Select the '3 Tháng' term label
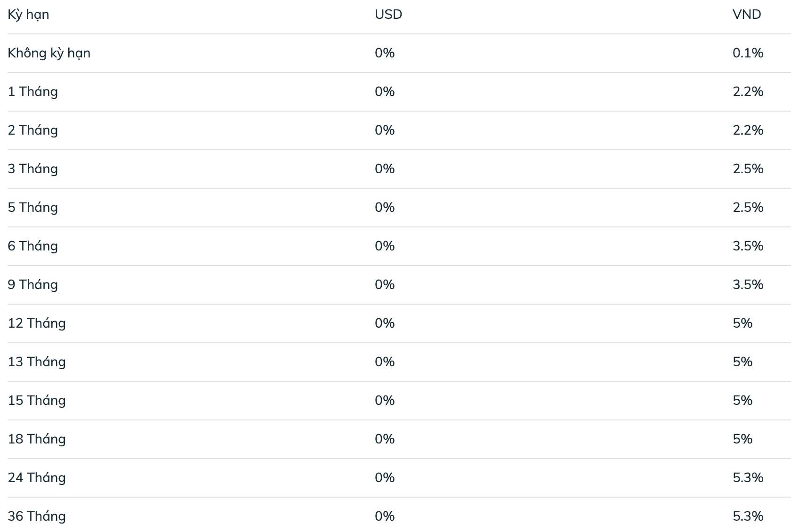The image size is (791, 532). click(33, 169)
